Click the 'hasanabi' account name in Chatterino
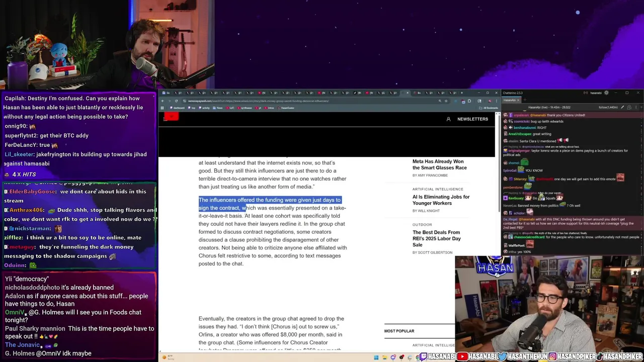The height and width of the screenshot is (362, 644). [x=596, y=93]
